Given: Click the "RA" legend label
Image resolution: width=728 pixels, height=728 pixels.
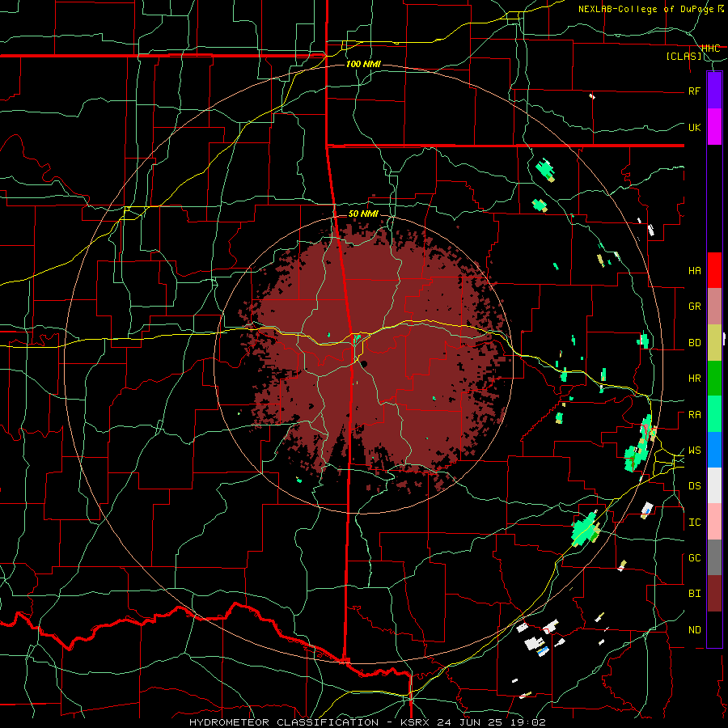Looking at the screenshot, I should coord(694,415).
